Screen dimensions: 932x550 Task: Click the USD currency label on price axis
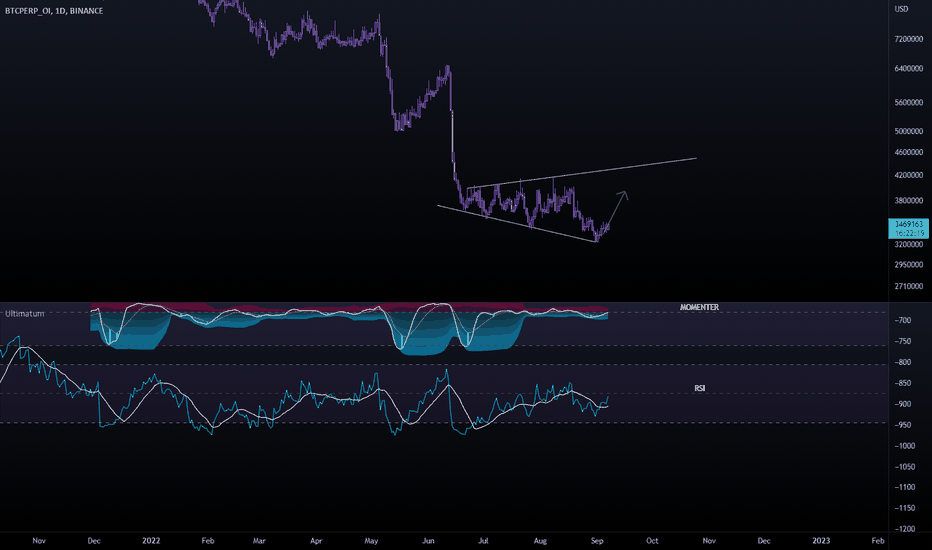tap(902, 9)
